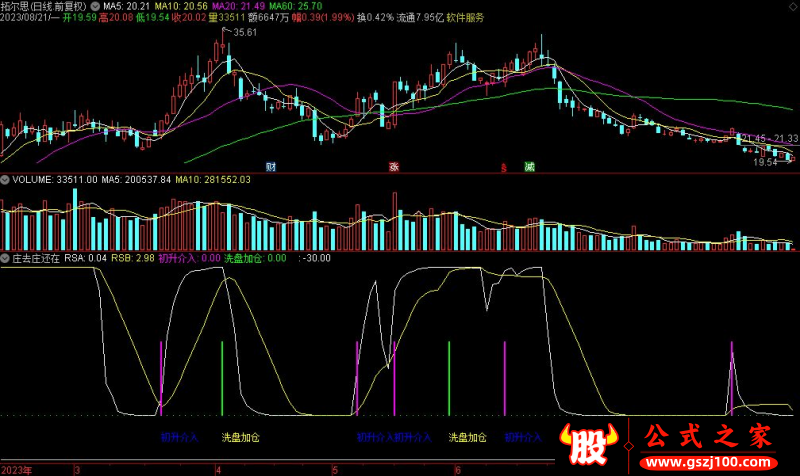Click month 5 on the time axis
This screenshot has height=476, width=800.
tap(335, 470)
